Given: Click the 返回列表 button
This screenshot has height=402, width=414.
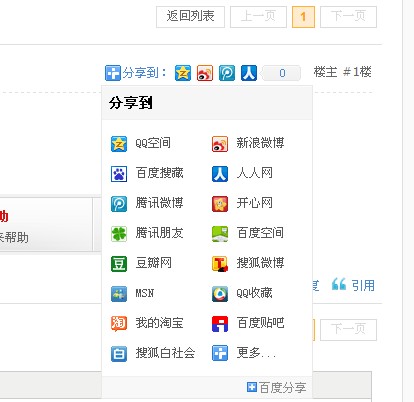Looking at the screenshot, I should [x=190, y=17].
